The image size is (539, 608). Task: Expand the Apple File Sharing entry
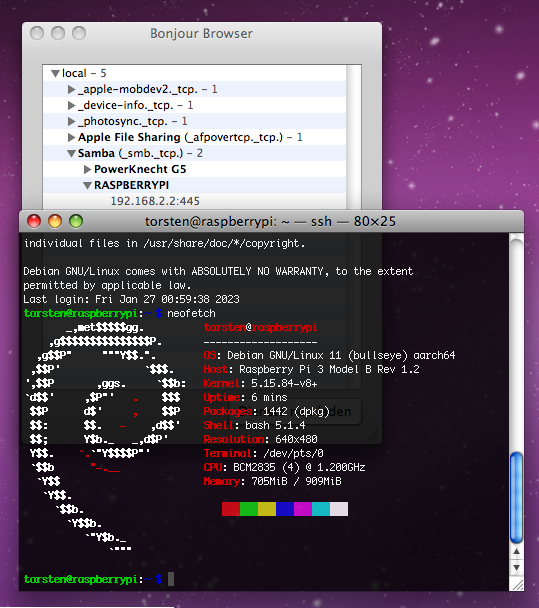71,137
